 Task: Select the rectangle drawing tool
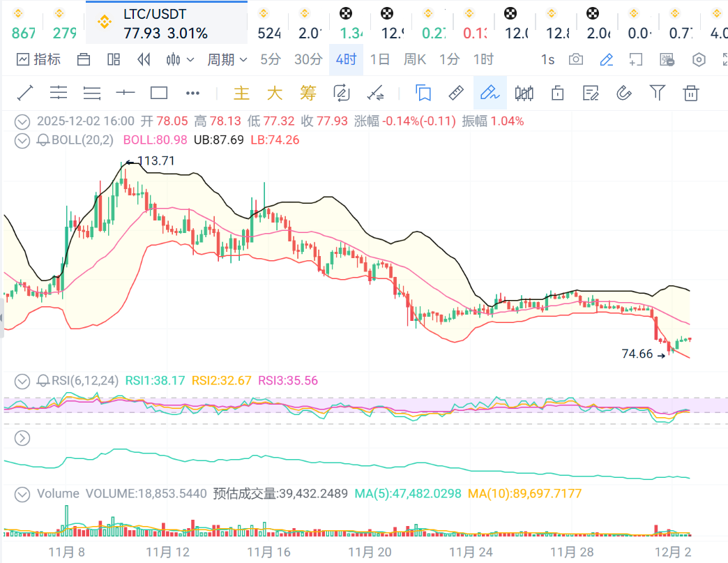tap(159, 93)
